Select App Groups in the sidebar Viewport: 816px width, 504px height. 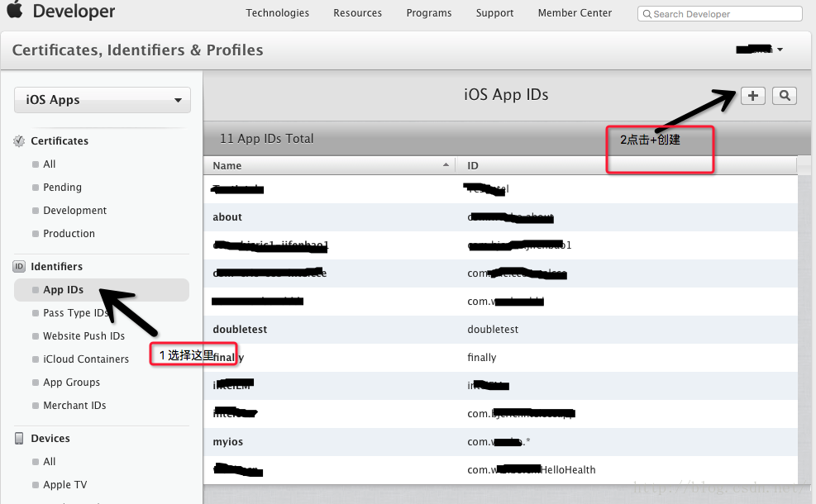tap(71, 383)
